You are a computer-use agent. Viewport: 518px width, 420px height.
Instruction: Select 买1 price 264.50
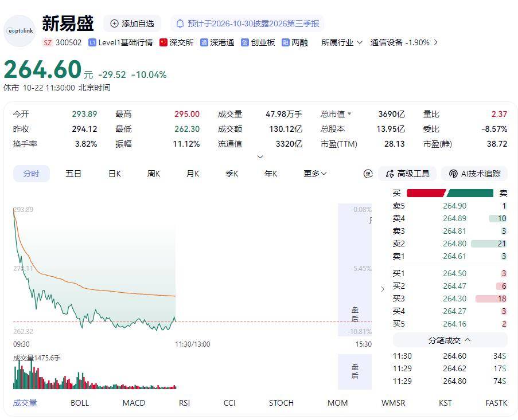(x=454, y=273)
